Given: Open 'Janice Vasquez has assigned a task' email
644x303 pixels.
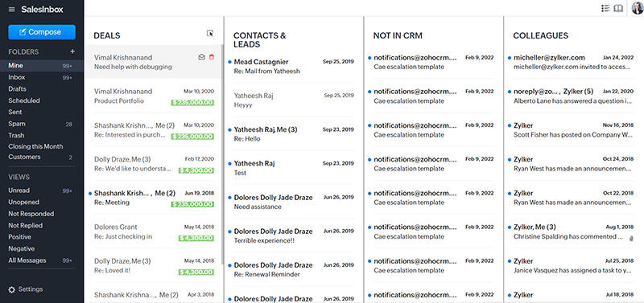Looking at the screenshot, I should [x=572, y=265].
